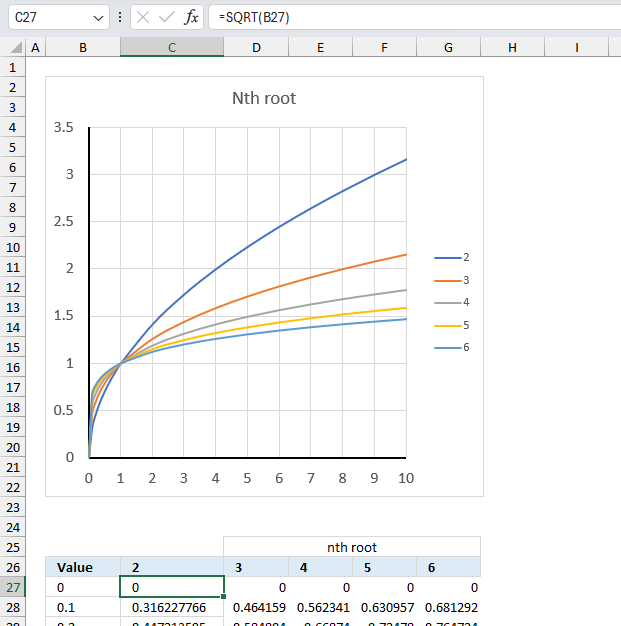Select column I header
This screenshot has height=626, width=621.
pyautogui.click(x=576, y=48)
